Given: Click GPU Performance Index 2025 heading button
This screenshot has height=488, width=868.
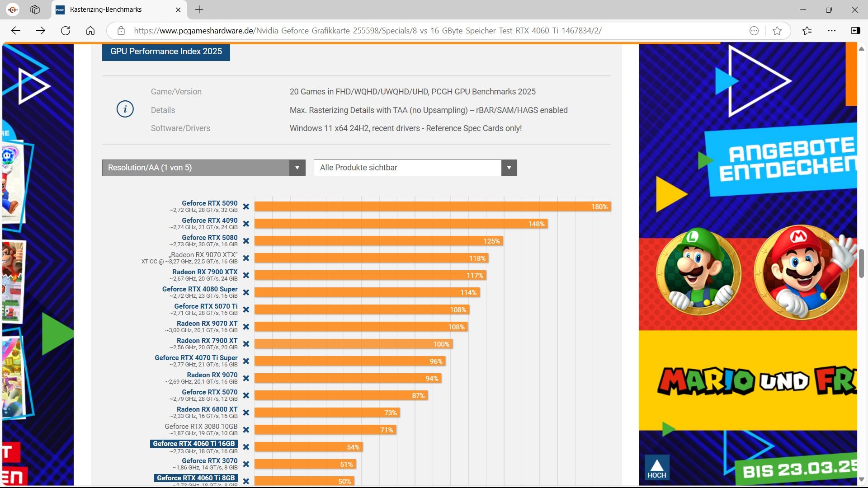Looking at the screenshot, I should tap(166, 52).
